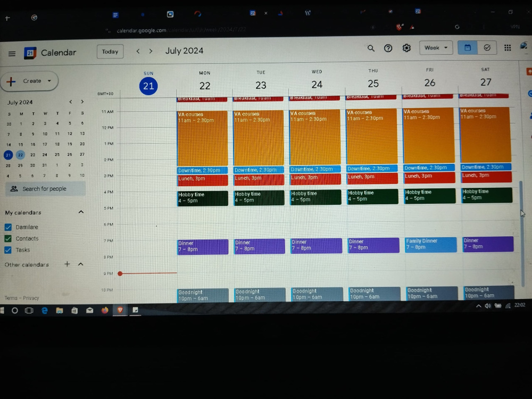Open the search magnifier icon

(x=371, y=48)
